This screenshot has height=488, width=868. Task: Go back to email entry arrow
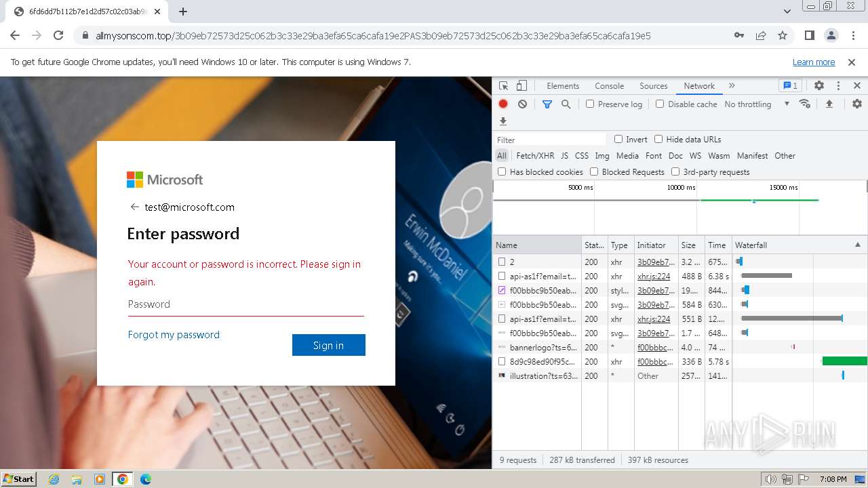coord(134,207)
